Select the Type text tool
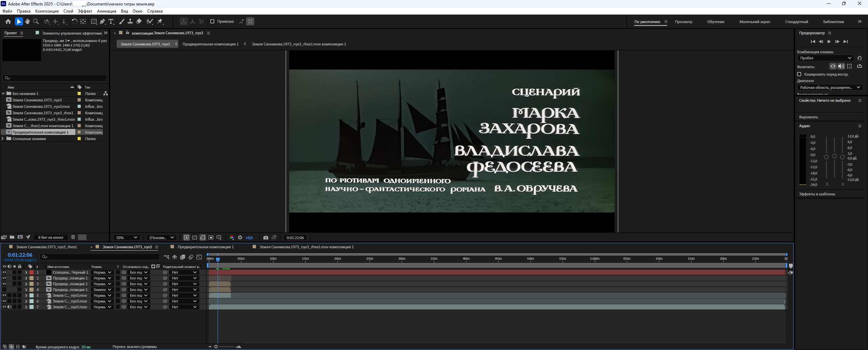The width and height of the screenshot is (868, 350). coord(111,21)
